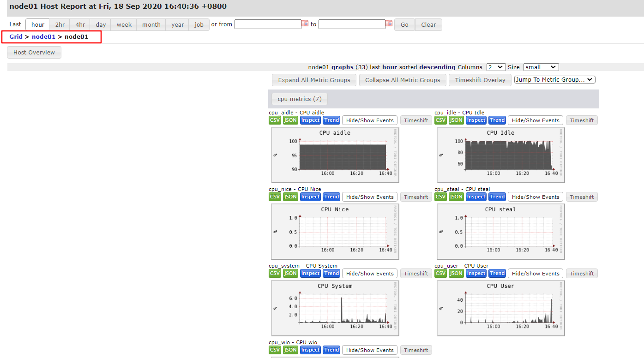
Task: Toggle Timeshift for cpu_nice
Action: pos(416,197)
